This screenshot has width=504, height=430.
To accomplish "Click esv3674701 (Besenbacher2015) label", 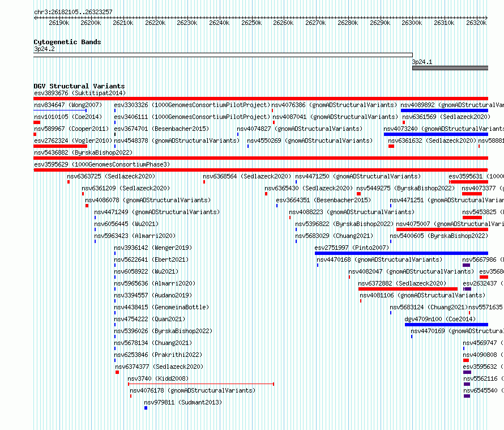I will coord(161,129).
